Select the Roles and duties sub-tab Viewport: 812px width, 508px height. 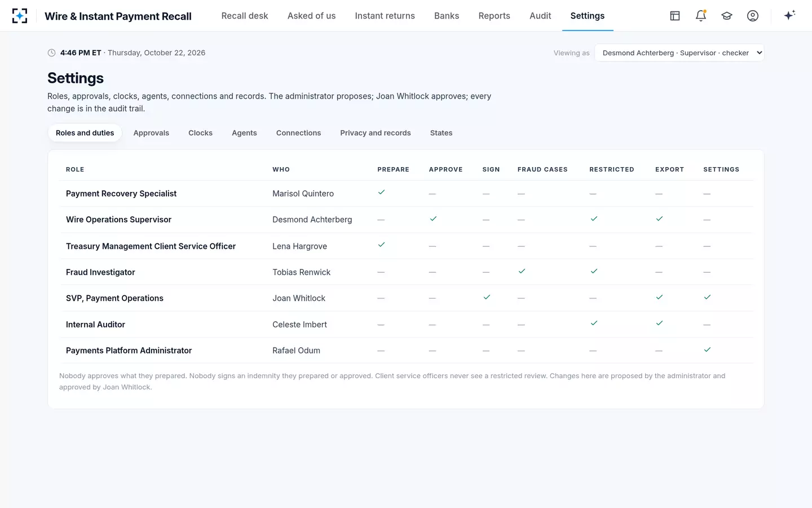[x=85, y=133]
